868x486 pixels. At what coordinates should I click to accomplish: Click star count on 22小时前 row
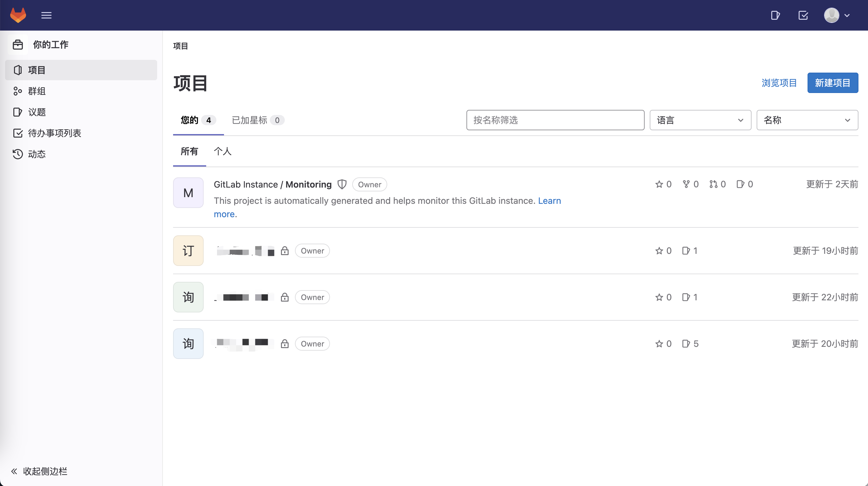pyautogui.click(x=663, y=297)
